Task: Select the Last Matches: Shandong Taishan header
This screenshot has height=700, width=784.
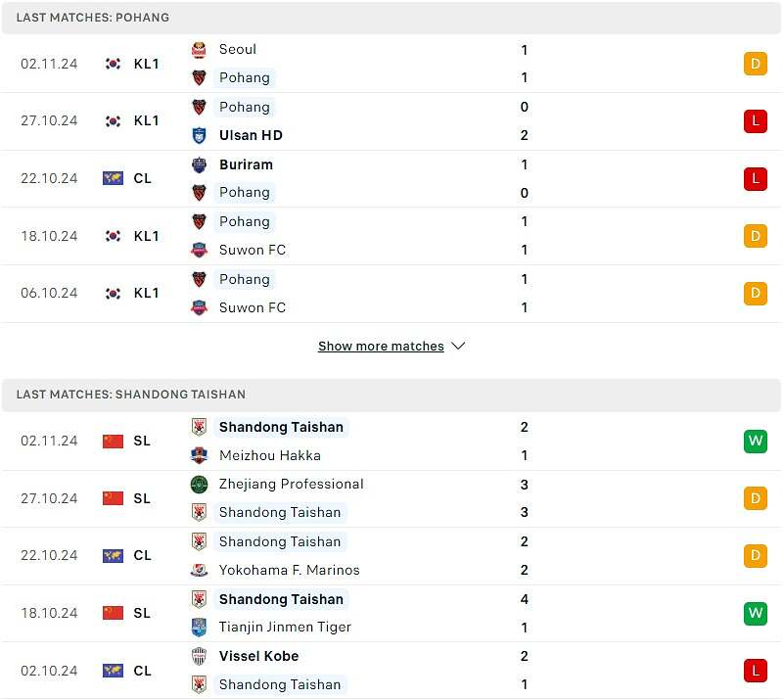Action: 391,395
